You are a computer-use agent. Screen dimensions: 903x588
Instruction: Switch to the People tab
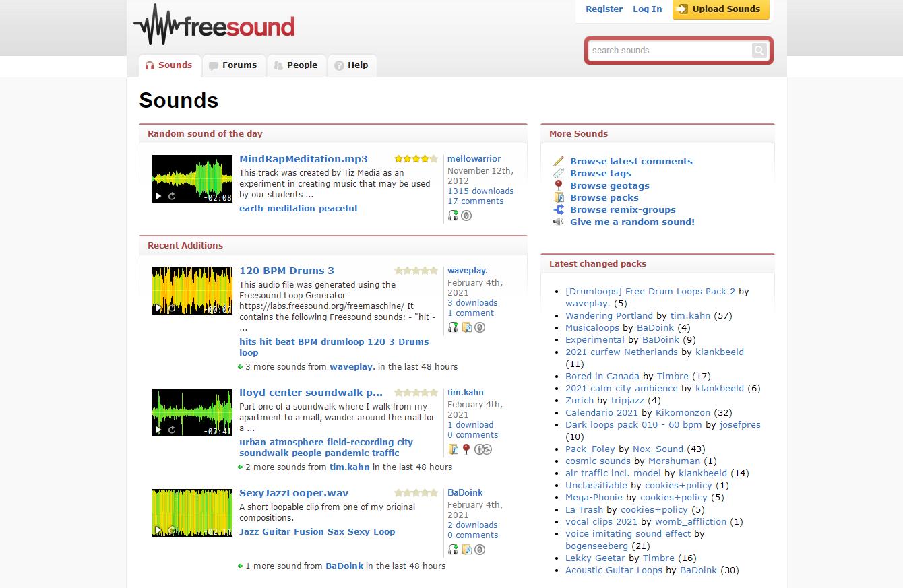pos(296,65)
